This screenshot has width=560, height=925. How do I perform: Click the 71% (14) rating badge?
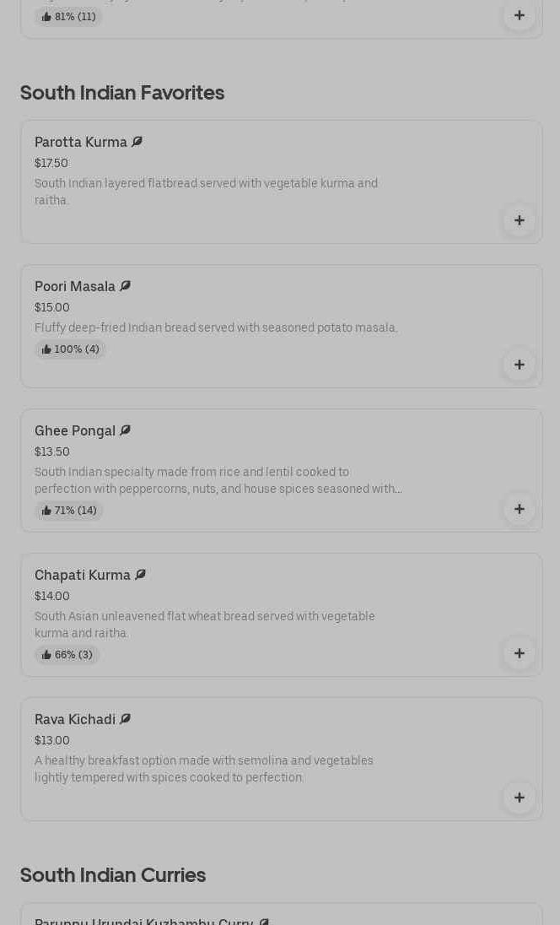tap(69, 511)
